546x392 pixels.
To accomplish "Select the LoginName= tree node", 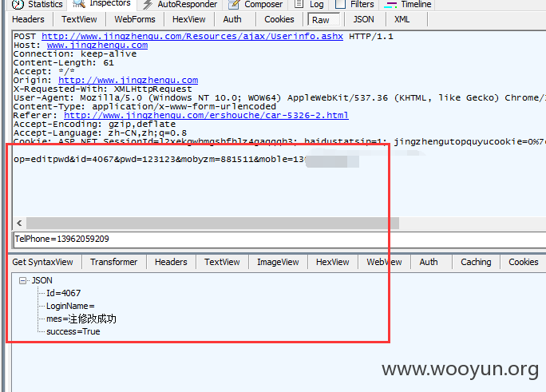I will (x=70, y=306).
